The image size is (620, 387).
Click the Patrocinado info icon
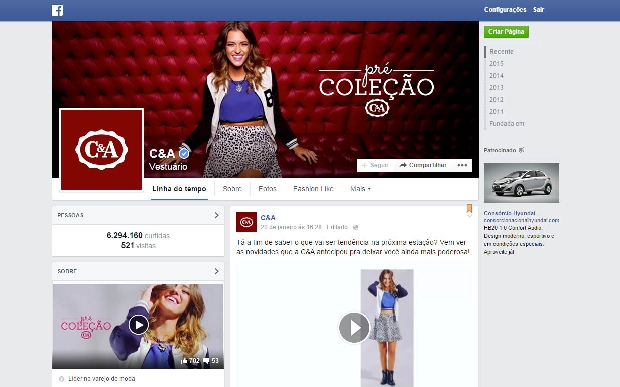pos(521,150)
